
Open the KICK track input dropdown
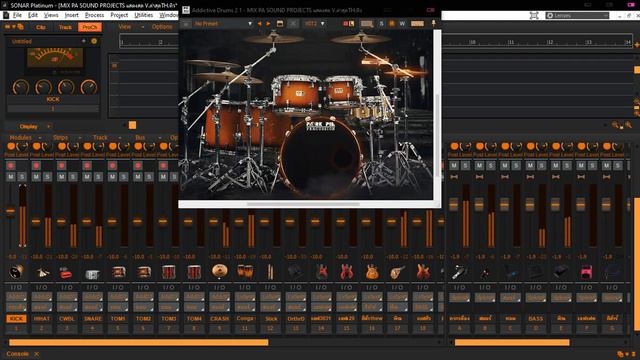click(16, 297)
